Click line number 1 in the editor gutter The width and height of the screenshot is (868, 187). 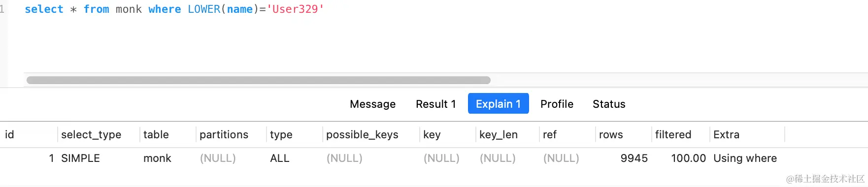[x=2, y=9]
